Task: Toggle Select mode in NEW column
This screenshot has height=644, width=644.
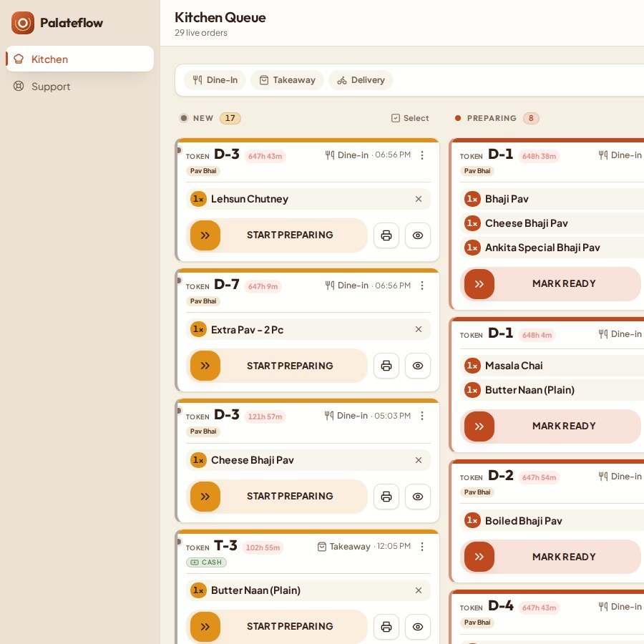Action: pyautogui.click(x=410, y=118)
